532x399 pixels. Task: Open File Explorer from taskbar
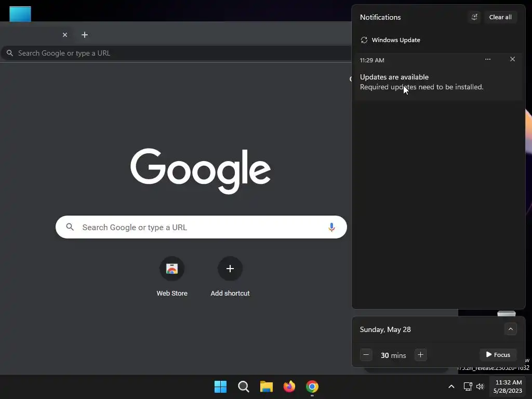tap(267, 387)
